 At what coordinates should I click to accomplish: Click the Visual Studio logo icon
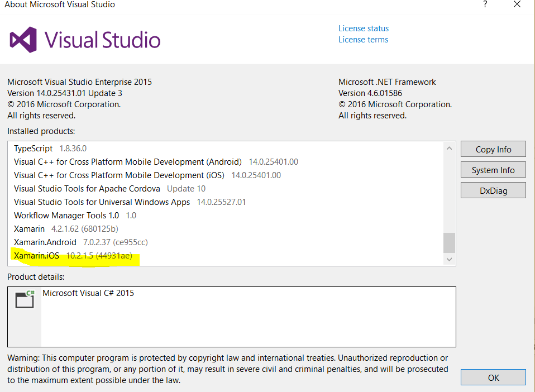23,40
